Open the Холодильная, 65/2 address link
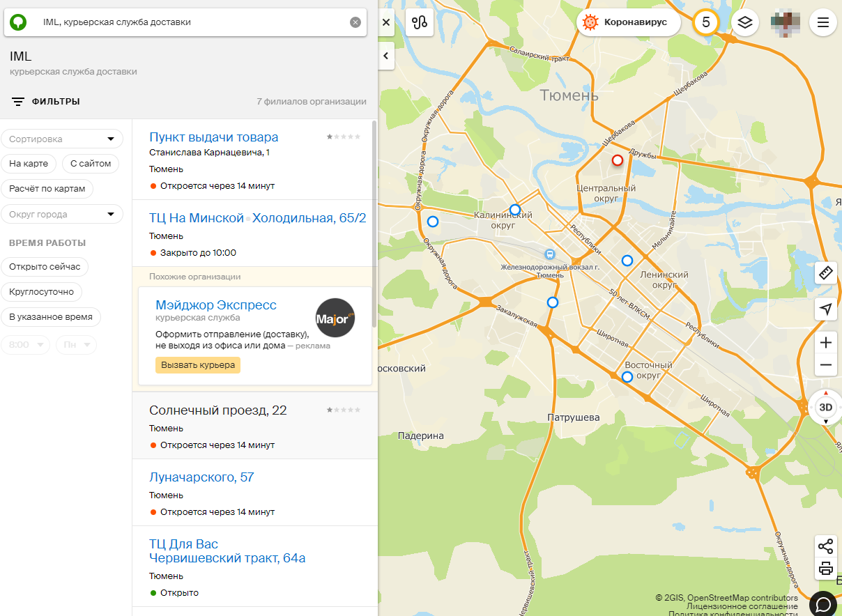842x616 pixels. click(x=309, y=218)
